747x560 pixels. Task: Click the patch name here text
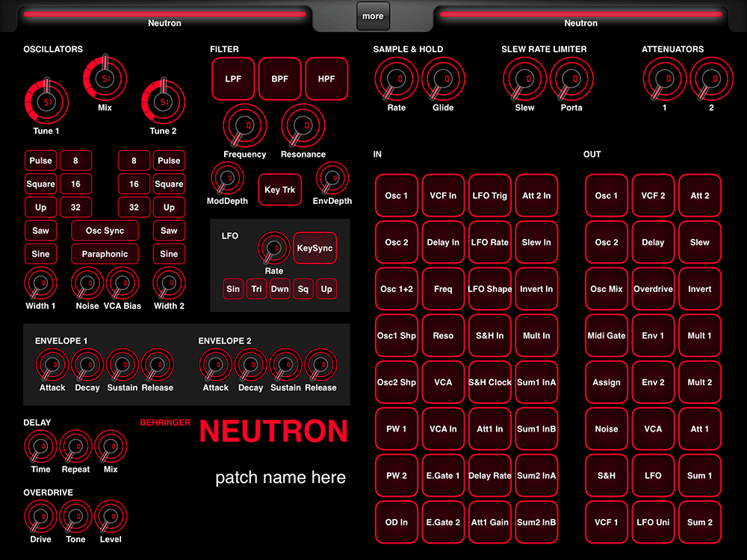pos(280,478)
